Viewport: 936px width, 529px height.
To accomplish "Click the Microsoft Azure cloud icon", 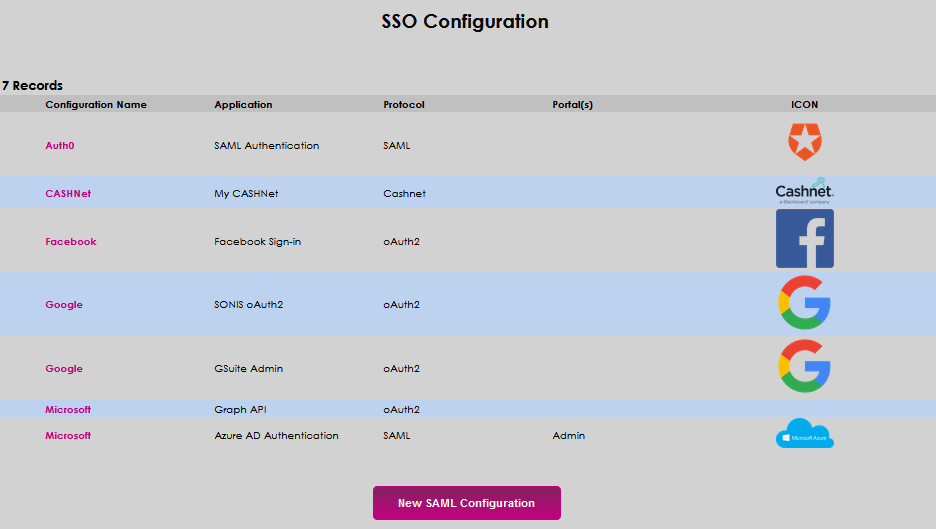I will point(804,434).
